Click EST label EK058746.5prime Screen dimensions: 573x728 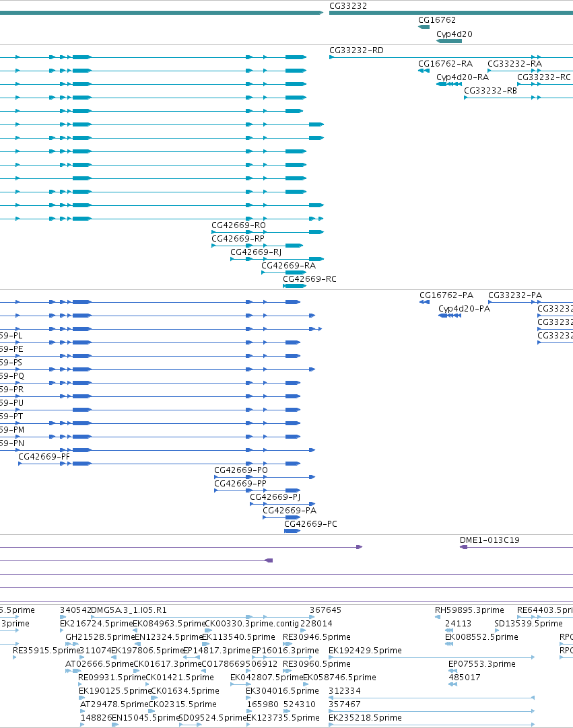(x=339, y=678)
